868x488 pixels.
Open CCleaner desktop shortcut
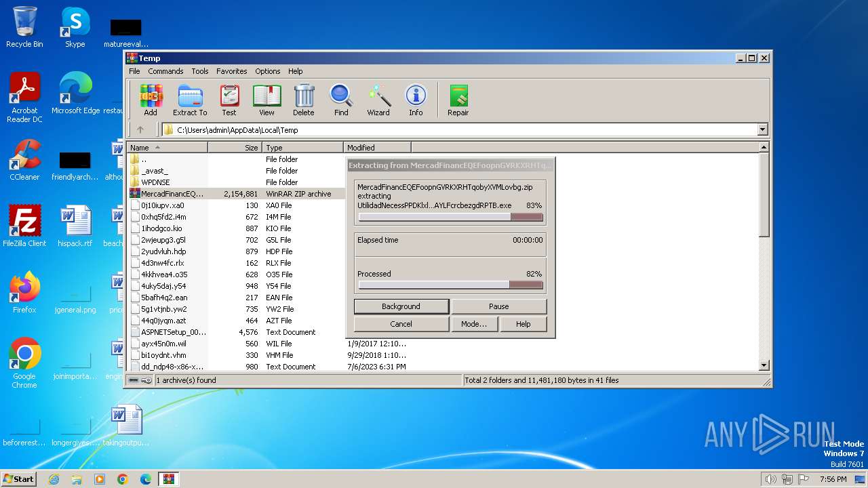click(x=24, y=160)
